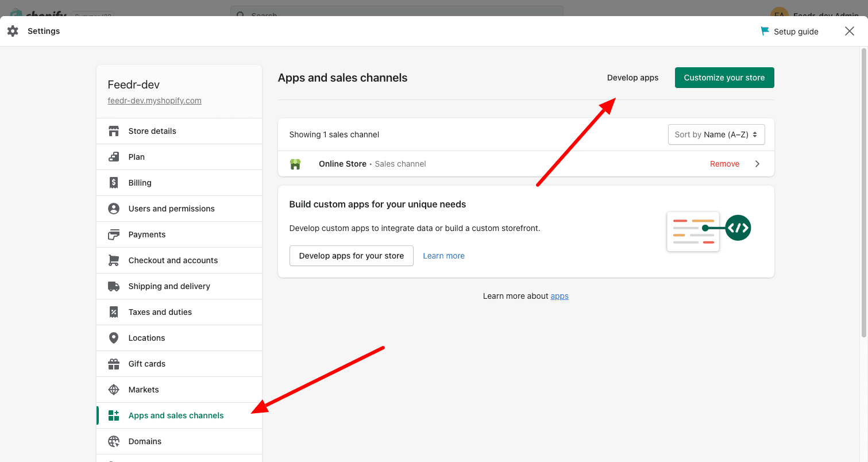Image resolution: width=868 pixels, height=462 pixels.
Task: Click the Users and permissions person icon
Action: tap(114, 209)
